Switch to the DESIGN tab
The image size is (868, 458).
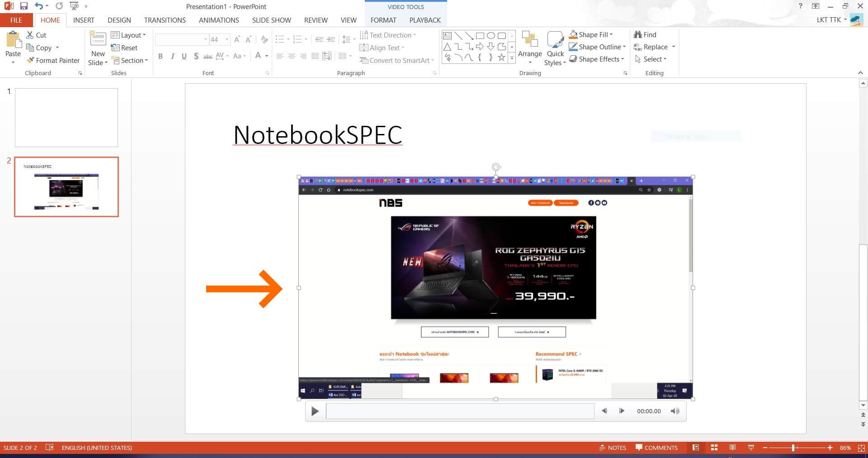pyautogui.click(x=119, y=20)
